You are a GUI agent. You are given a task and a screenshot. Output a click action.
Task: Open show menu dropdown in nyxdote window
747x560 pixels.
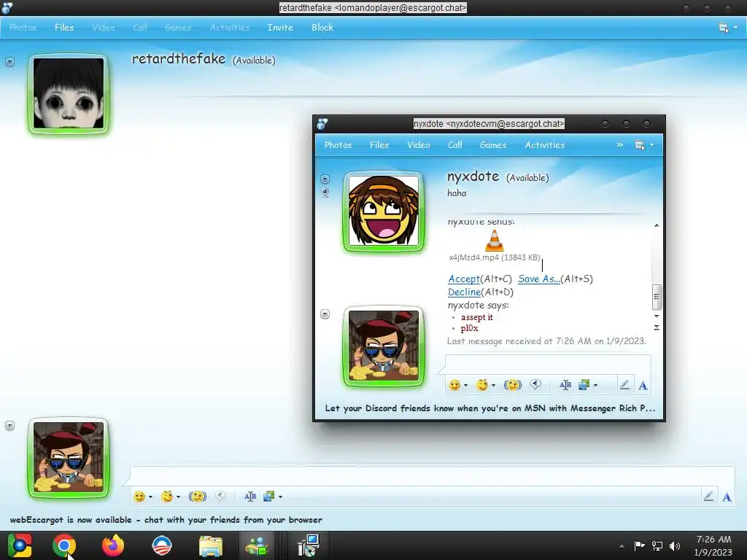[x=645, y=145]
